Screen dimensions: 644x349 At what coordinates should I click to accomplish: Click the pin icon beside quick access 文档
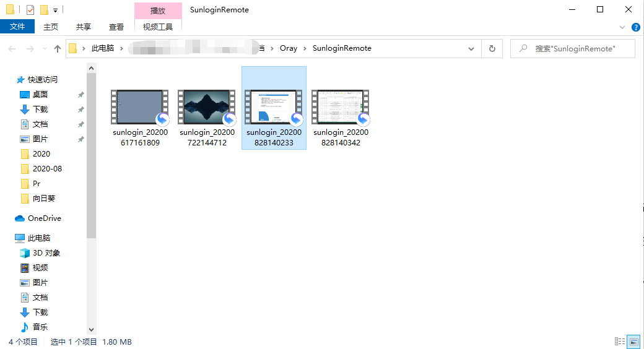click(81, 124)
